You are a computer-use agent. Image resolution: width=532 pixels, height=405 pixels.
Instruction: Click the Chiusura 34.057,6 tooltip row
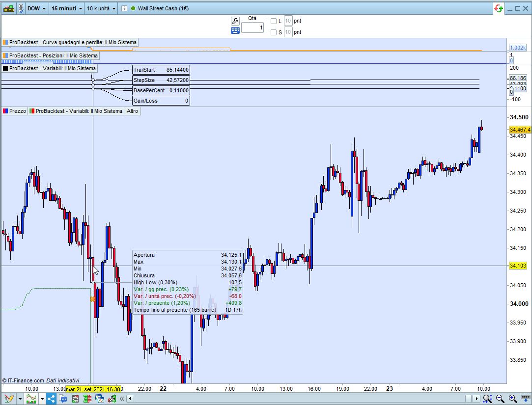188,275
